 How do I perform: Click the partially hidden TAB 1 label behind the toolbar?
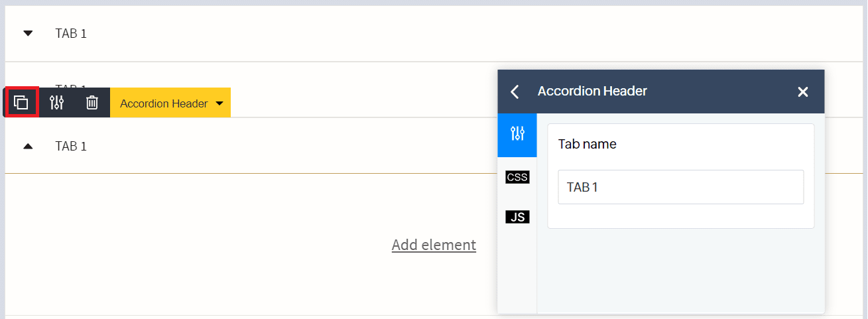pyautogui.click(x=72, y=86)
